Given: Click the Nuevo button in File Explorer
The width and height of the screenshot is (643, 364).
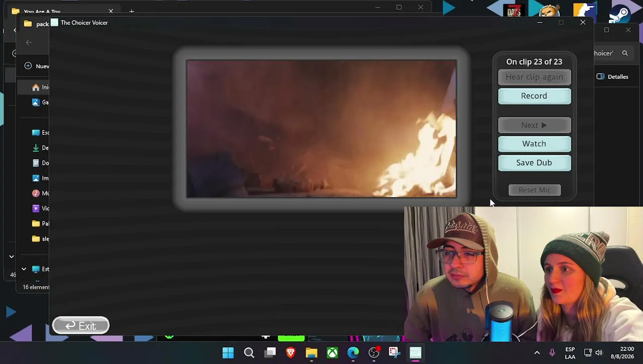Looking at the screenshot, I should coord(36,66).
